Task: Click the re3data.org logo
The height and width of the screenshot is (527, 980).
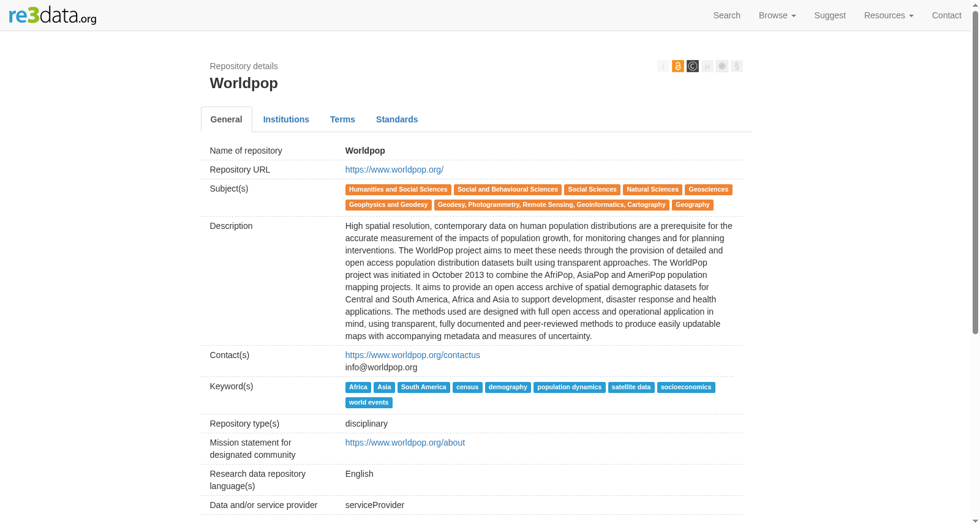Action: [x=53, y=15]
